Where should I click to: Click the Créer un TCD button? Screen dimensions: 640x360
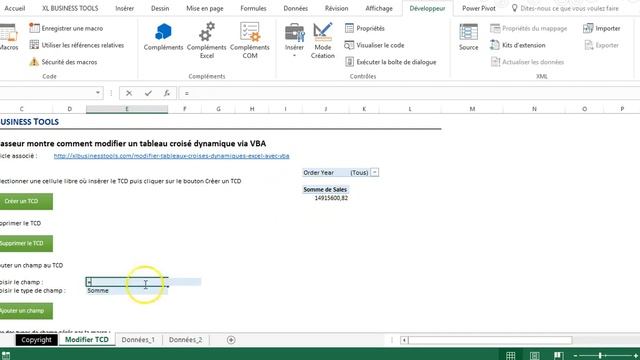(x=26, y=201)
